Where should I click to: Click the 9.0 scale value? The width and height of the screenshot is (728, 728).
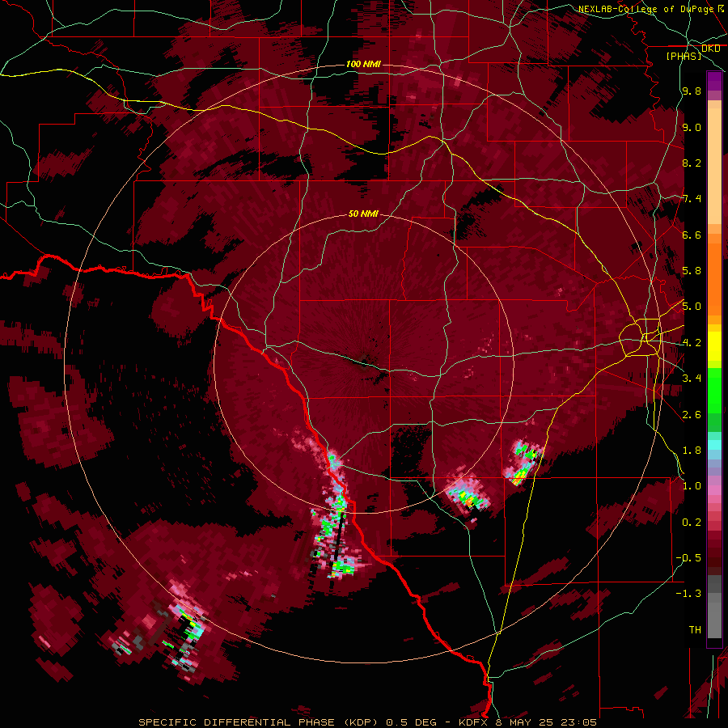coord(692,127)
